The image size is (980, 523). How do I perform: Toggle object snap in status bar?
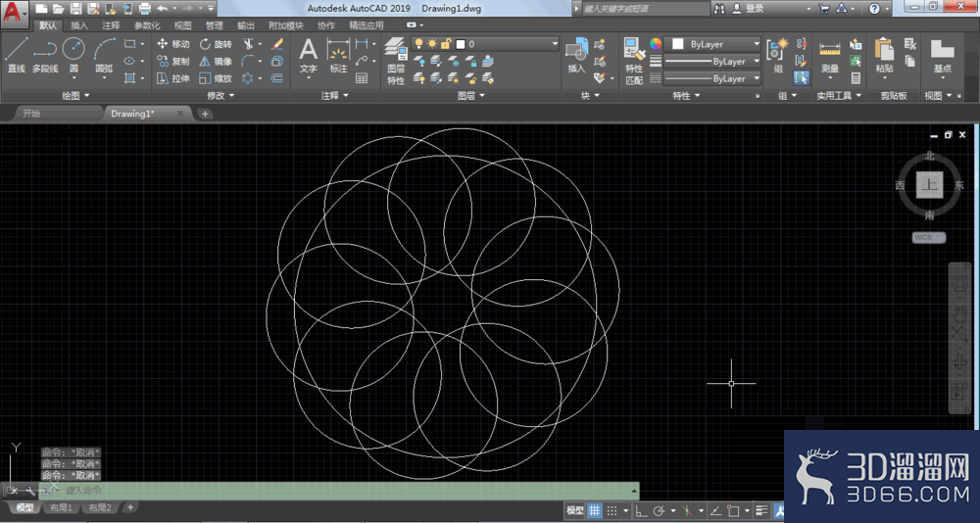733,510
